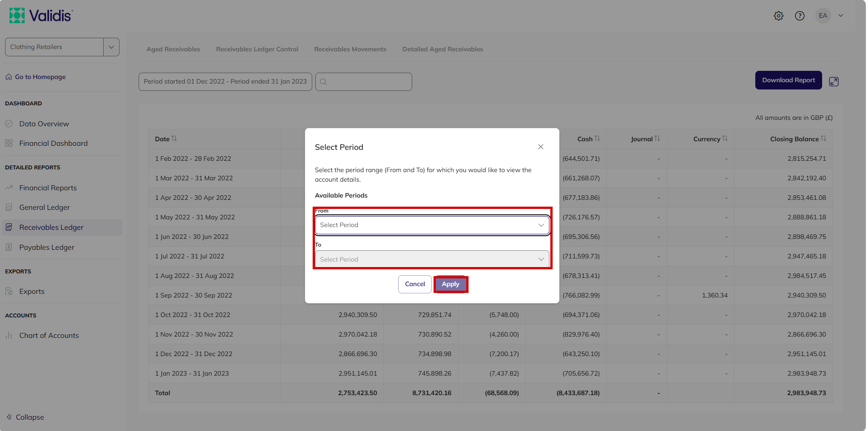This screenshot has height=431, width=868.
Task: Open the help question mark icon
Action: point(800,16)
